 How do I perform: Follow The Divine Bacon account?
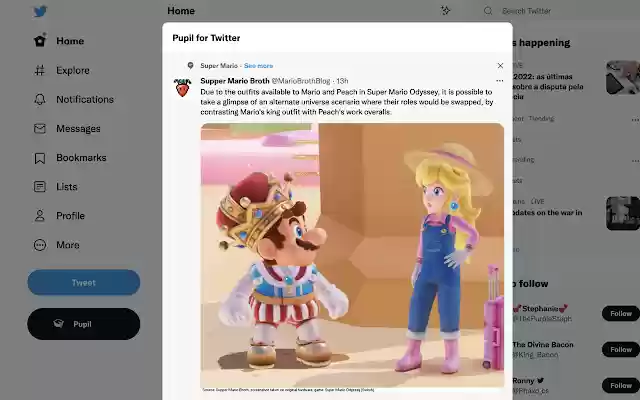coord(620,349)
